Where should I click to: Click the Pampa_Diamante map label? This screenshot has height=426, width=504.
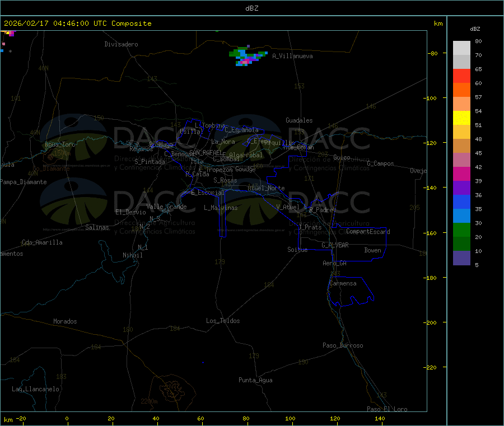tap(24, 182)
